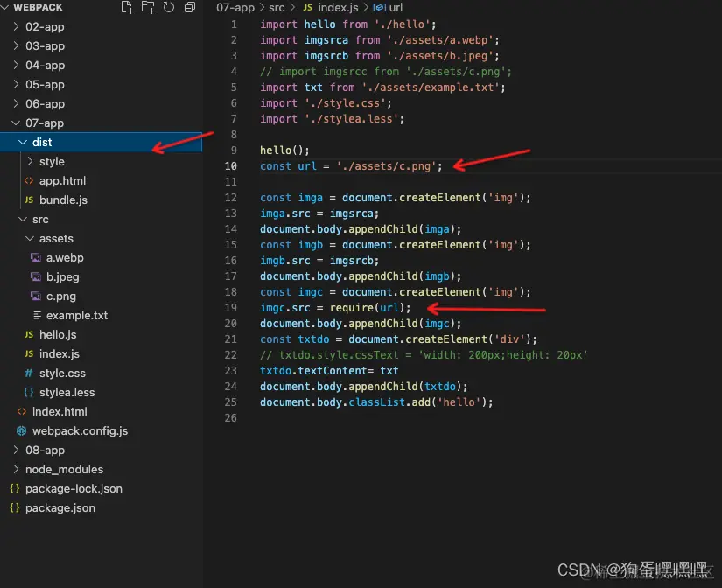
Task: Click the JSON icon of package-lock.json
Action: 14,488
